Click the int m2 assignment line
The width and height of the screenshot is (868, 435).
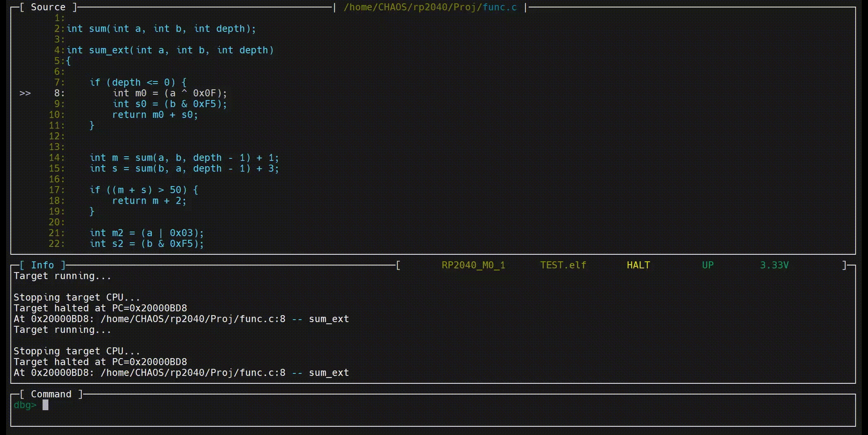click(147, 233)
